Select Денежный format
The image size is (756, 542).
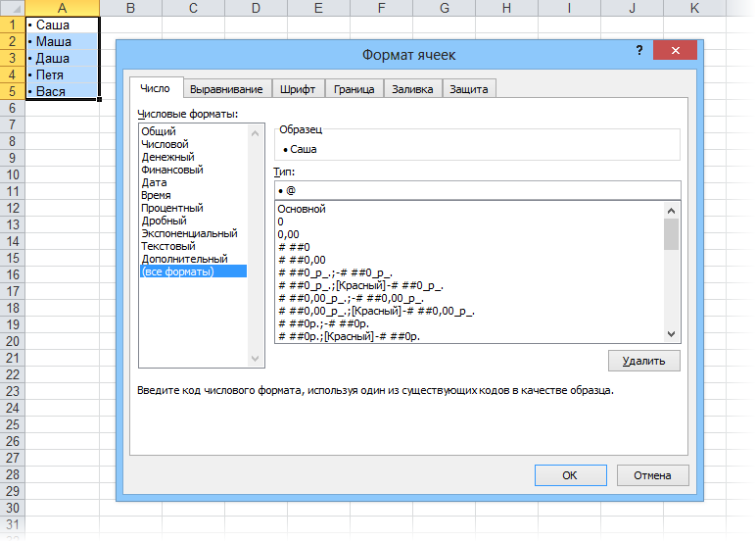point(193,157)
